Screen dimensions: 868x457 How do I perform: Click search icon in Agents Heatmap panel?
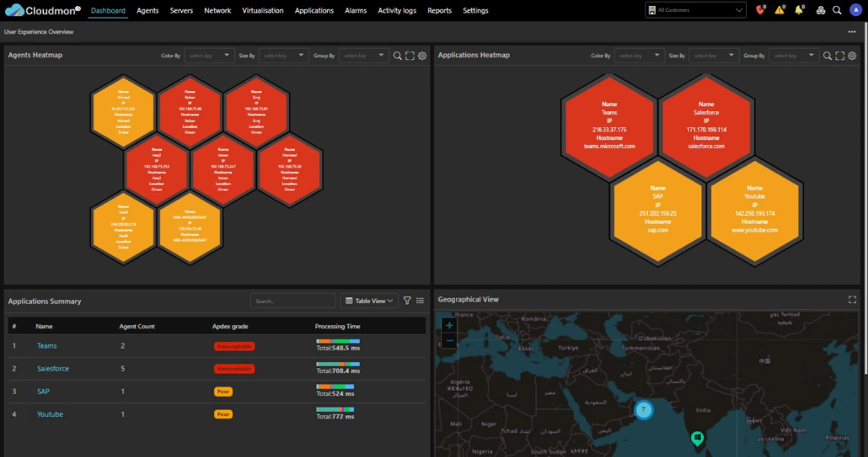tap(397, 56)
